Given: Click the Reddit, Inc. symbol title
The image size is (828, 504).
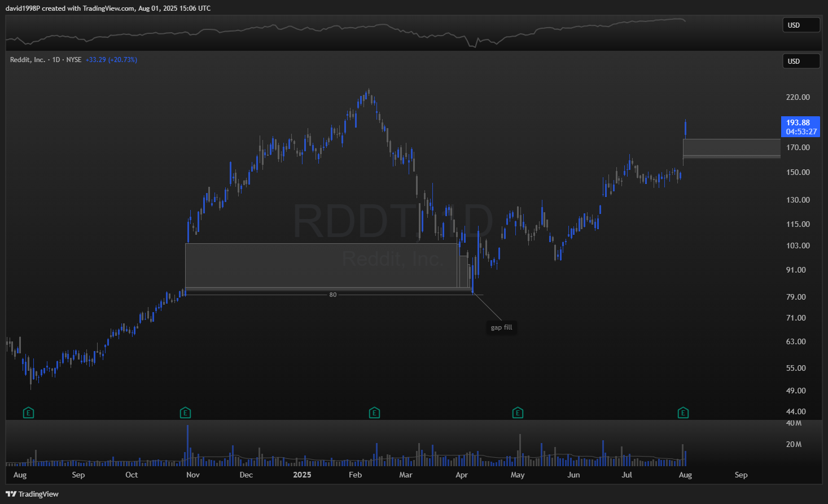Looking at the screenshot, I should click(x=28, y=60).
